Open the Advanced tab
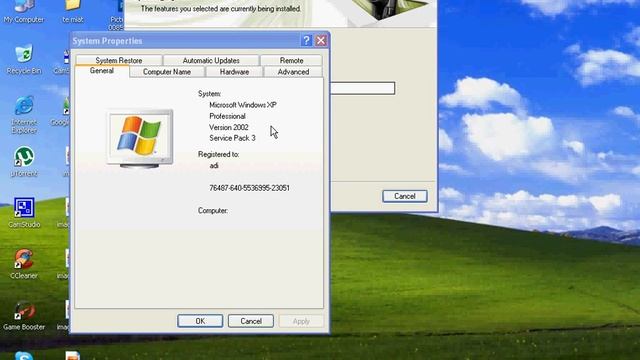 click(293, 71)
